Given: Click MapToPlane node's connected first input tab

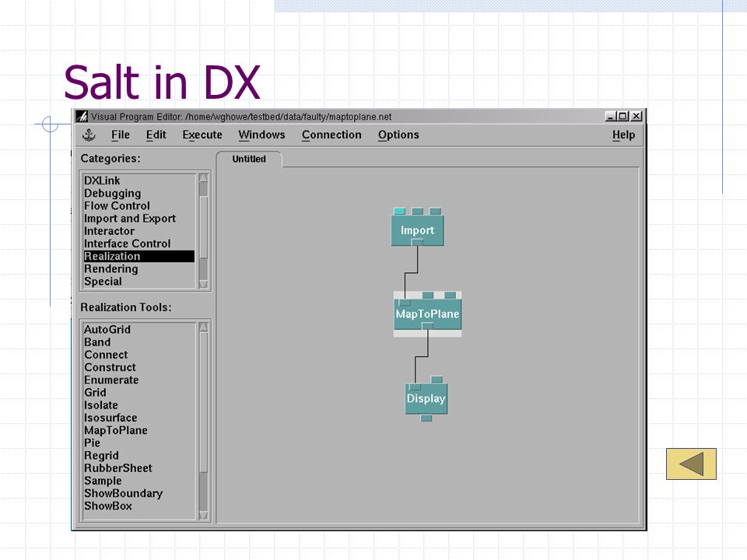Looking at the screenshot, I should (405, 303).
